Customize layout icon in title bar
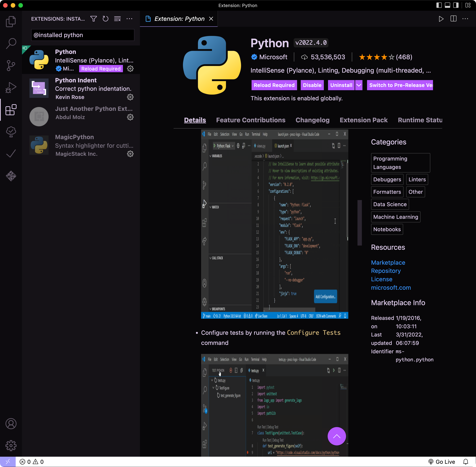Screen dimensions: 476x467 [x=468, y=5]
